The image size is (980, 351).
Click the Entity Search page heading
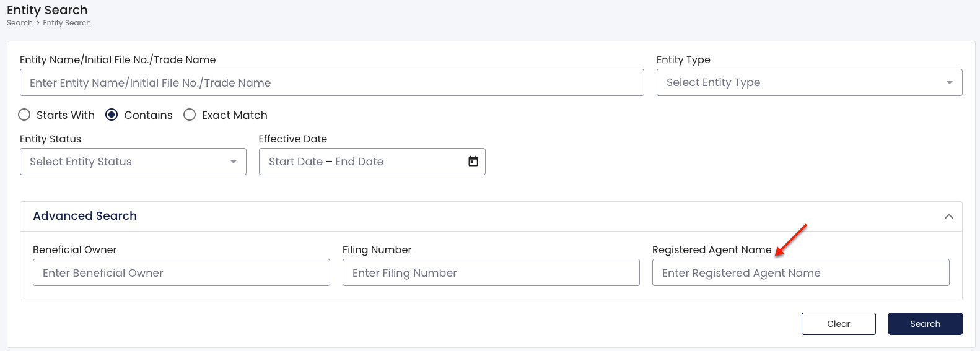[47, 10]
